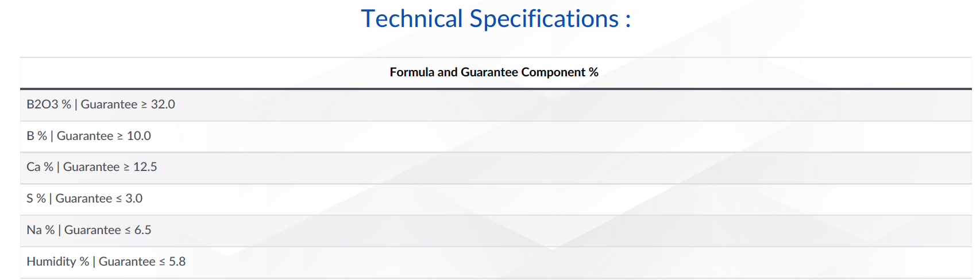Click the word Guarantee in Ca row
980x280 pixels.
coord(91,167)
